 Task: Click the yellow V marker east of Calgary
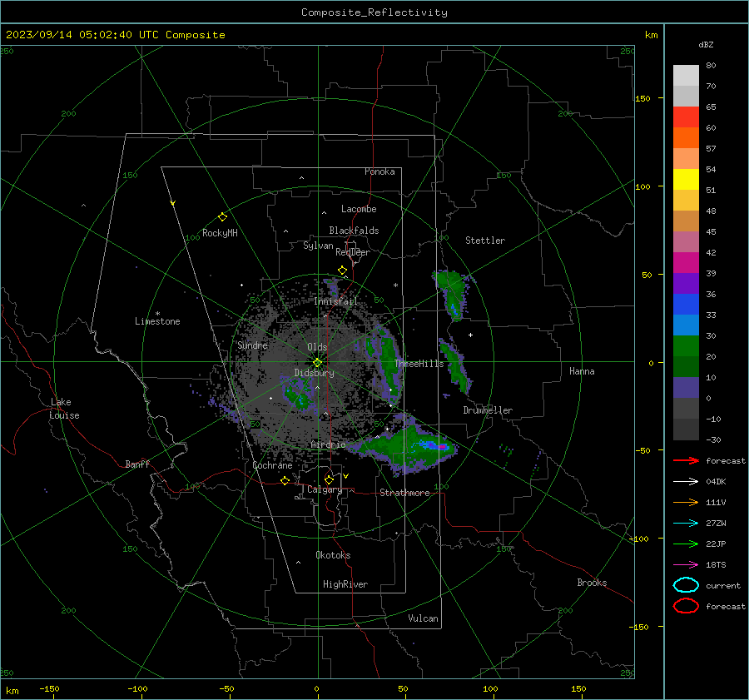pyautogui.click(x=346, y=476)
